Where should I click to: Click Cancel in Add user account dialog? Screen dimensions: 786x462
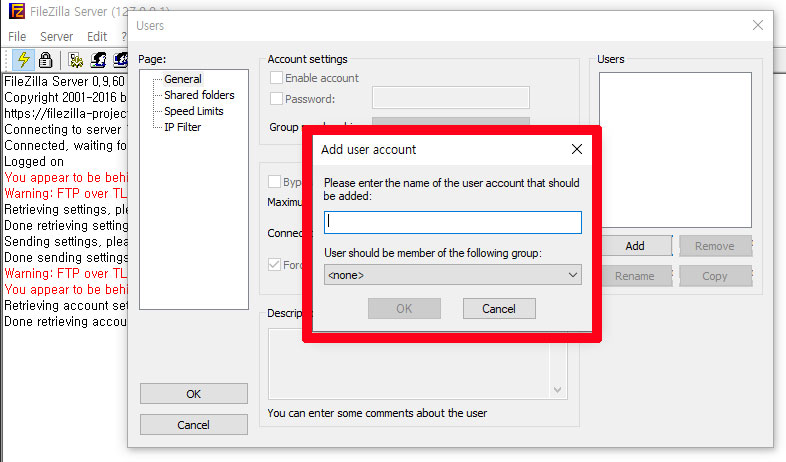499,309
